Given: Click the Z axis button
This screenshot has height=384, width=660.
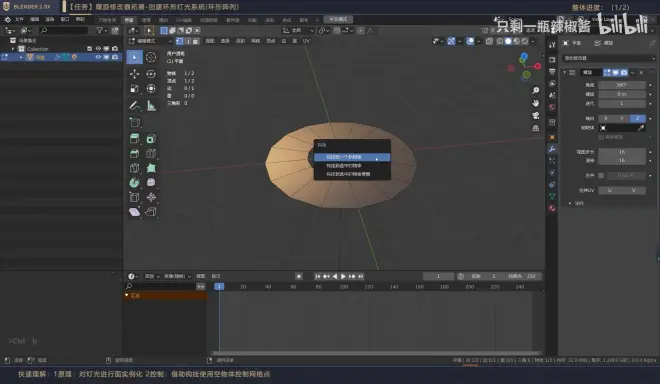Looking at the screenshot, I should [x=638, y=118].
